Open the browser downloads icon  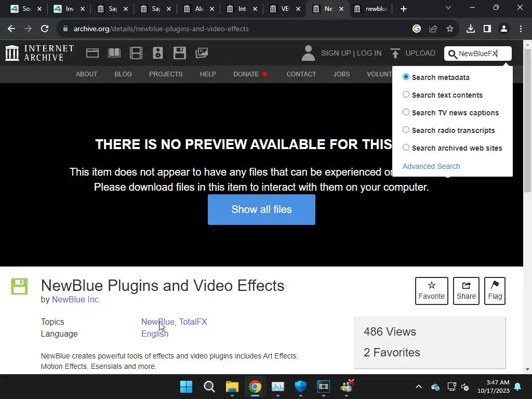(x=471, y=29)
